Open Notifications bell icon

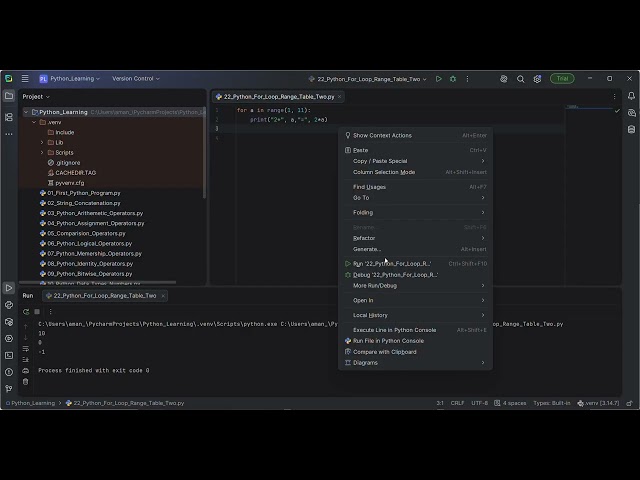[631, 96]
